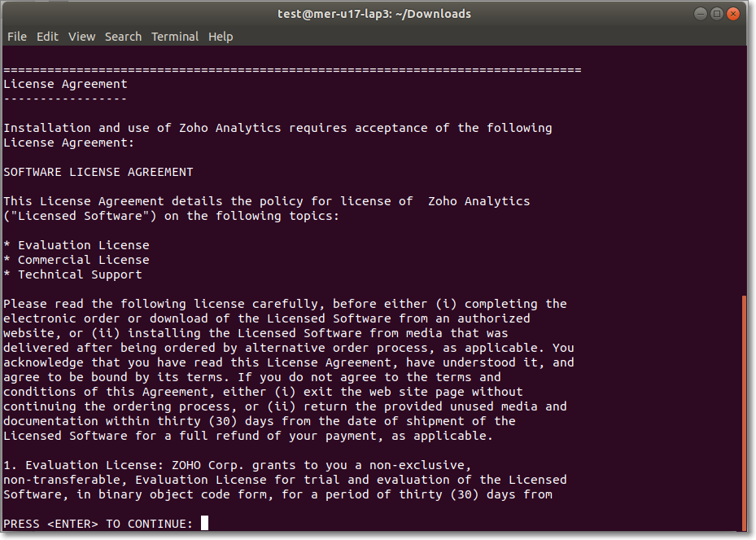Maximize the terminal window
The height and width of the screenshot is (540, 756).
click(717, 14)
